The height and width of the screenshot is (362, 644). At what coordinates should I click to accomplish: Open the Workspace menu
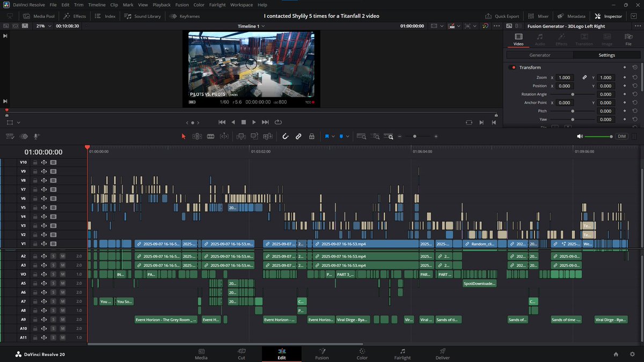[x=241, y=5]
